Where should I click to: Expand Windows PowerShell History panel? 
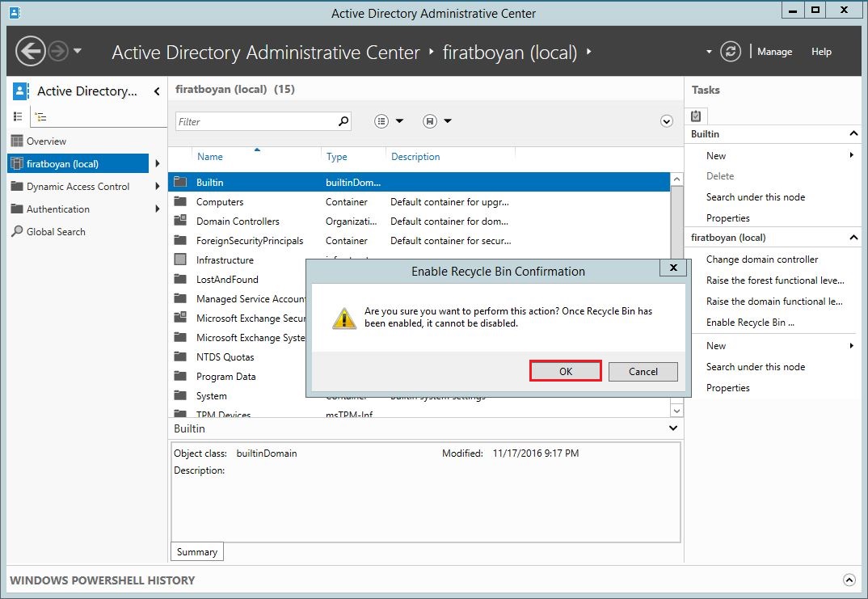(849, 580)
